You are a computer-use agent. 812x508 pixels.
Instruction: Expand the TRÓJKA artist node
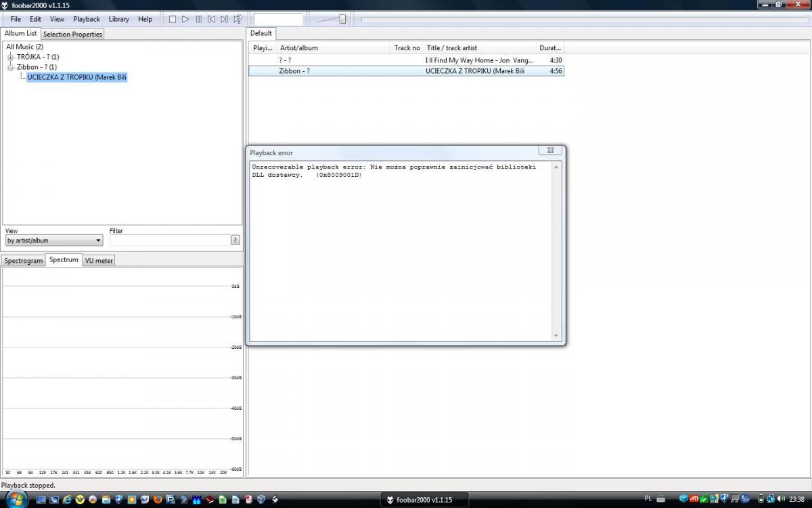pyautogui.click(x=11, y=57)
